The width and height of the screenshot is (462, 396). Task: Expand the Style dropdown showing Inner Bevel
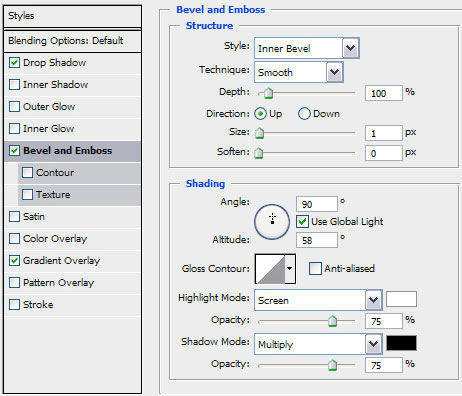350,48
